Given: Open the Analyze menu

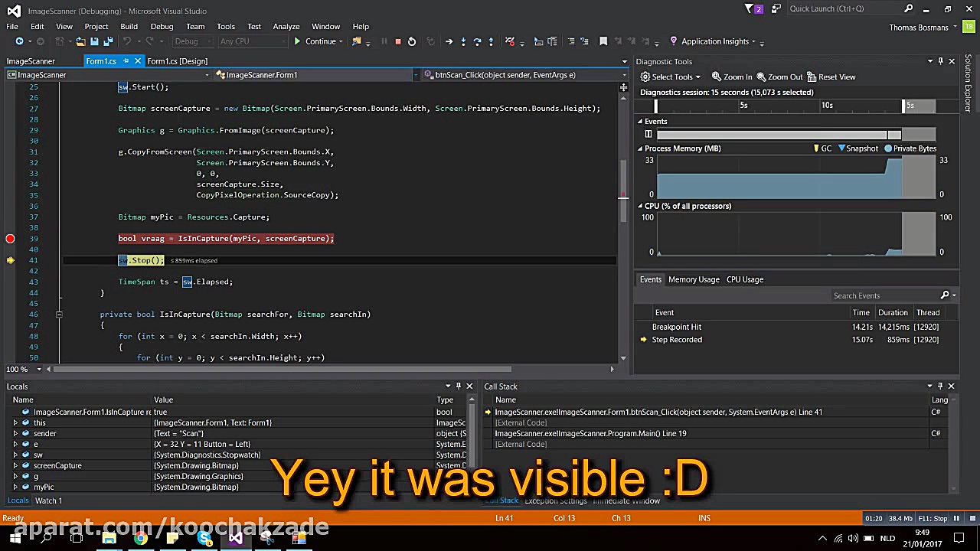Looking at the screenshot, I should coord(286,27).
